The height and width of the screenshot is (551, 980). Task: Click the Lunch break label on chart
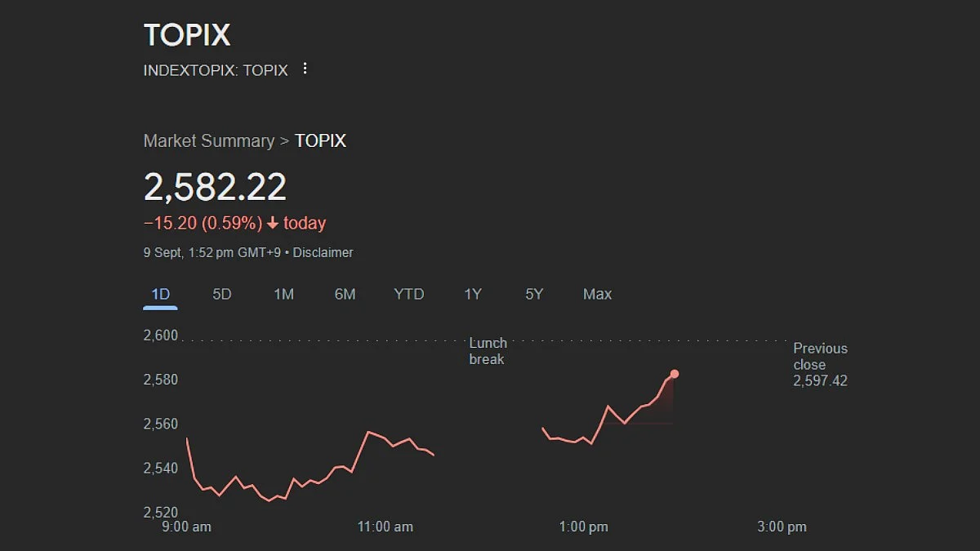[488, 351]
